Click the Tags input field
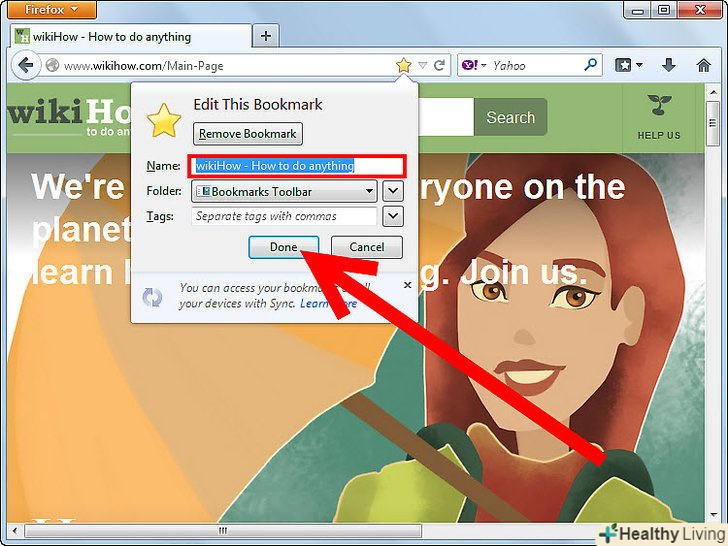 click(x=284, y=216)
